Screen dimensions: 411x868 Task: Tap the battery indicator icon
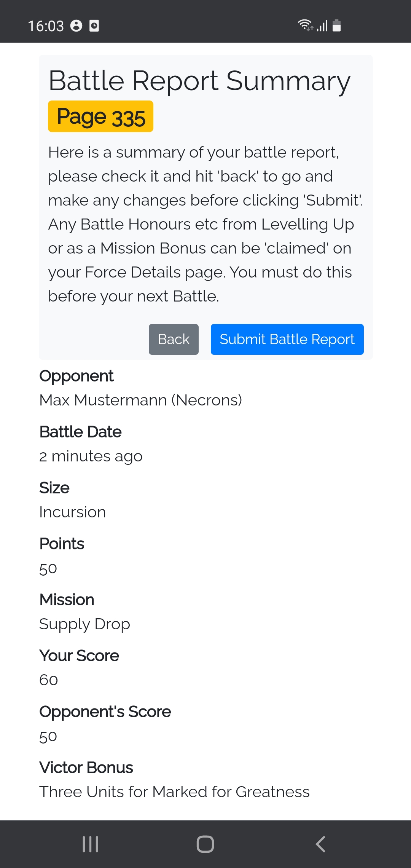tap(336, 26)
